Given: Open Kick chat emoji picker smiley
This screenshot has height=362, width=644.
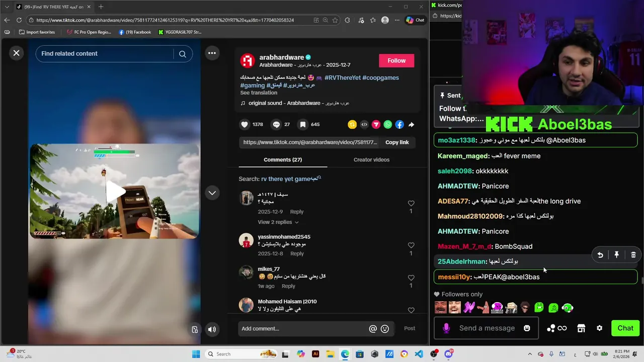Looking at the screenshot, I should click(x=527, y=328).
